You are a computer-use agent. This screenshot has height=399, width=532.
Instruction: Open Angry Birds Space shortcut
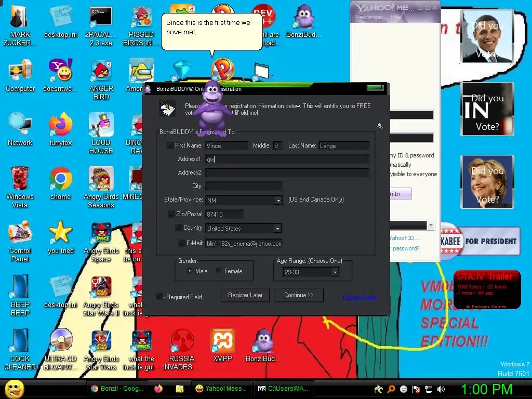click(x=101, y=241)
